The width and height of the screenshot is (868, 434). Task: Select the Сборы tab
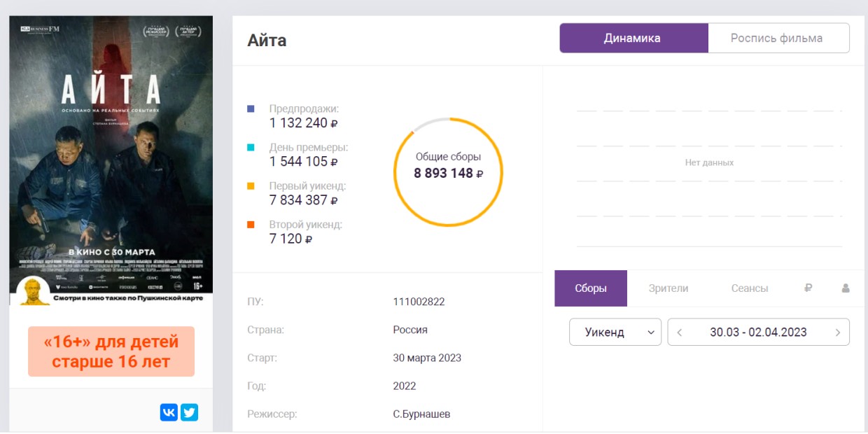click(591, 288)
